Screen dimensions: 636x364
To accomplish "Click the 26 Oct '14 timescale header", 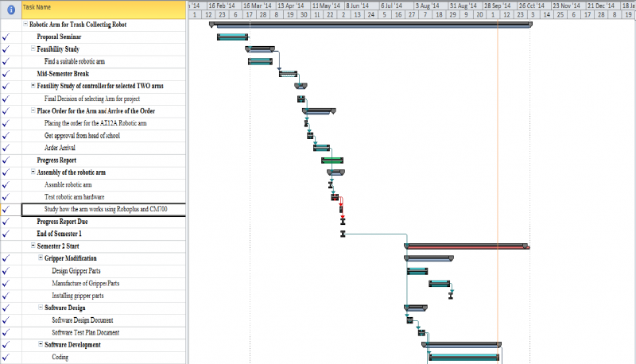I will (531, 5).
